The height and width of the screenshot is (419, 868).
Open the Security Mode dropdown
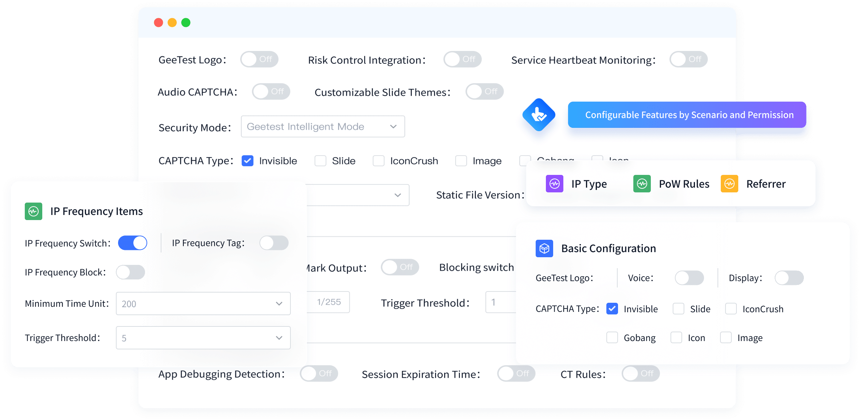tap(323, 126)
